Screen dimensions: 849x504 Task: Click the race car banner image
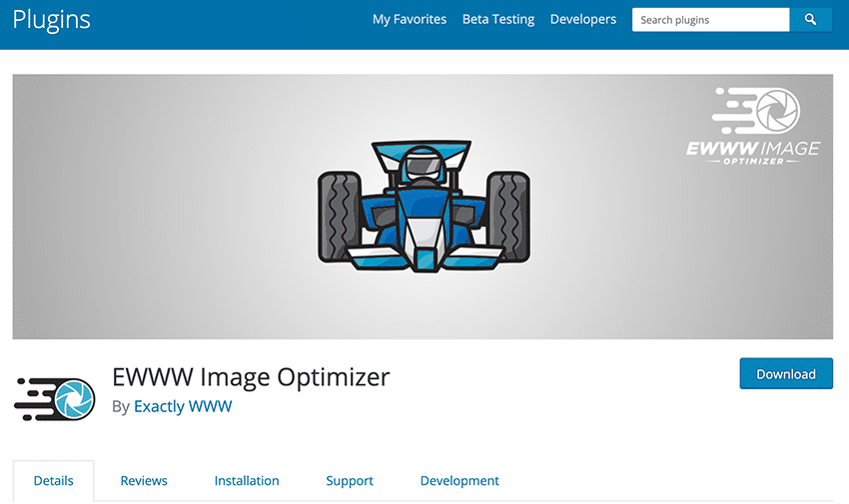tap(423, 207)
